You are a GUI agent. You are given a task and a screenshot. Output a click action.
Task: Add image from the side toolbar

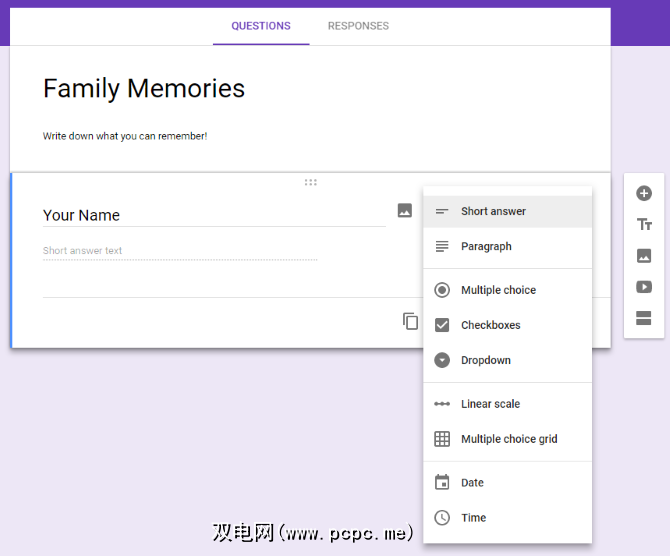644,256
